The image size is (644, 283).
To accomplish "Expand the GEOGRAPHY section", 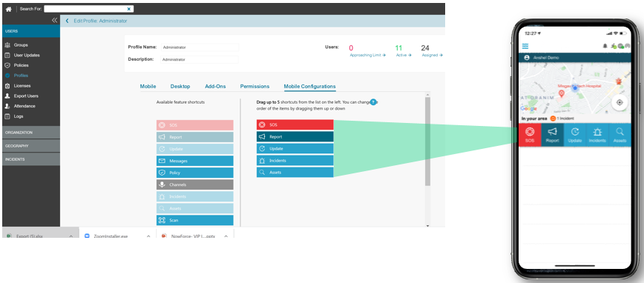I will [31, 146].
